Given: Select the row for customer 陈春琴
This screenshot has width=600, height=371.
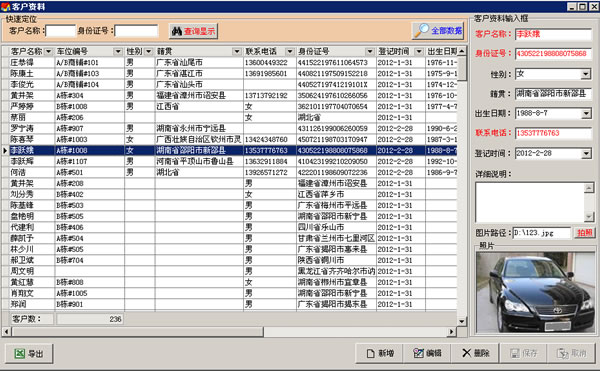Looking at the screenshot, I should coord(230,139).
